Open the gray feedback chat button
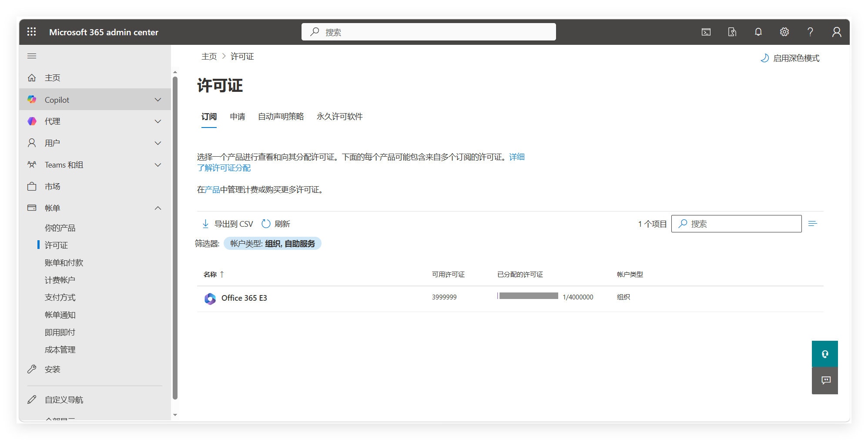Viewport: 868px width, 440px height. pyautogui.click(x=825, y=381)
